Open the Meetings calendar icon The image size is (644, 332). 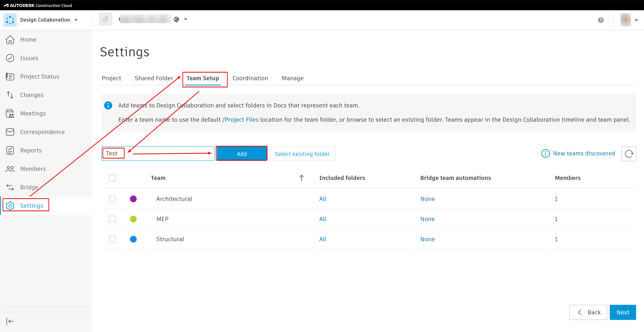click(10, 113)
